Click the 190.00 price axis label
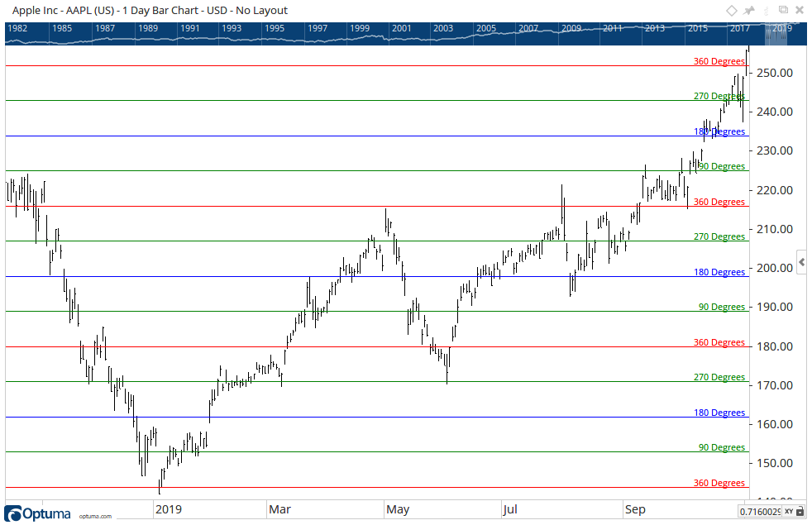 (775, 307)
